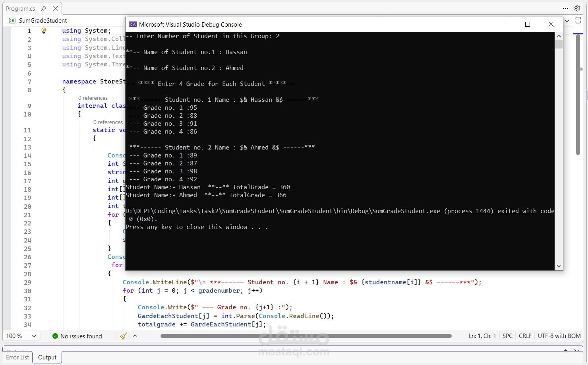The height and width of the screenshot is (365, 588).
Task: Switch to the Output tab
Action: coord(47,357)
